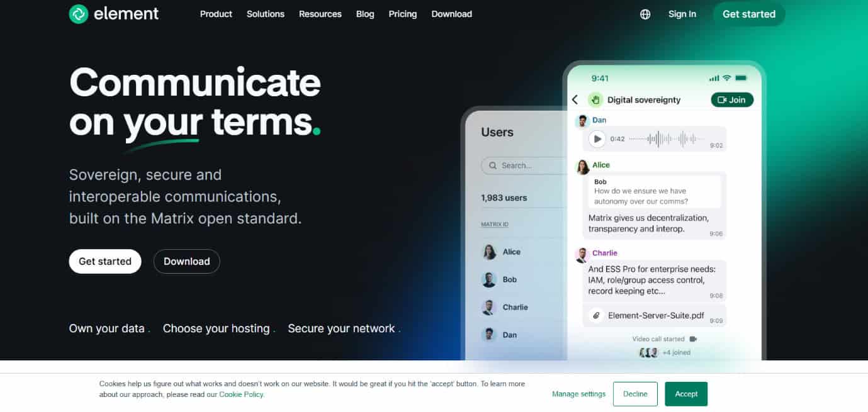The image size is (868, 412).
Task: Open the language globe icon
Action: point(645,14)
